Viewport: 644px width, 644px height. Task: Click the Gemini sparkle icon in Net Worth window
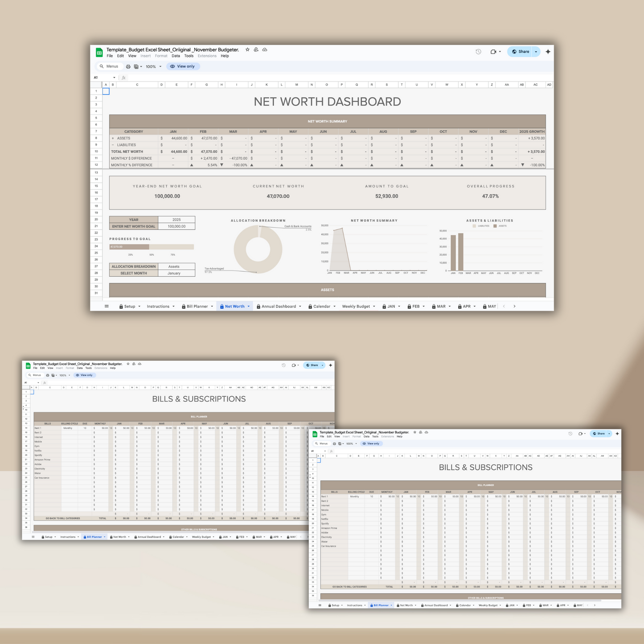tap(548, 52)
